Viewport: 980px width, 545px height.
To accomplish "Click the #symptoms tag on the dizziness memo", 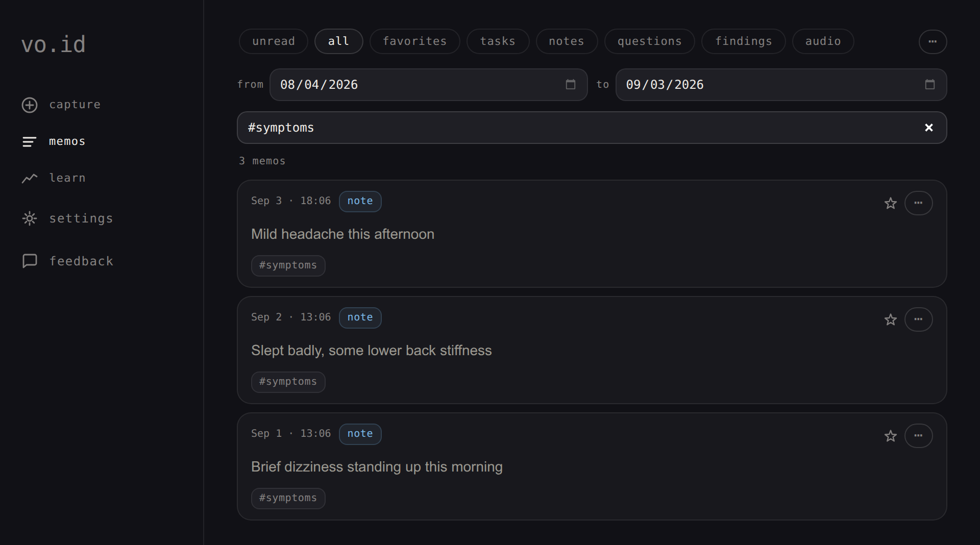I will 288,498.
